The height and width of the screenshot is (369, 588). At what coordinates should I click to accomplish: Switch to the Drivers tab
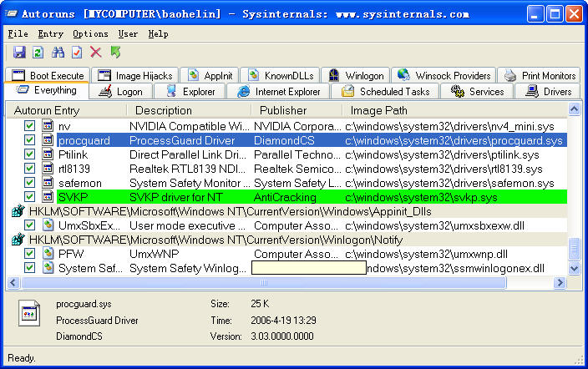pyautogui.click(x=548, y=92)
